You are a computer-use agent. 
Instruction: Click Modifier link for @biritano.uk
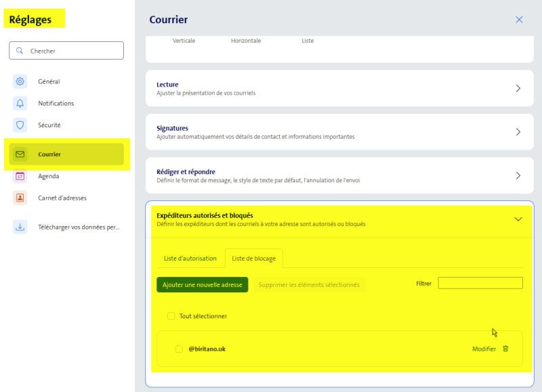[484, 349]
